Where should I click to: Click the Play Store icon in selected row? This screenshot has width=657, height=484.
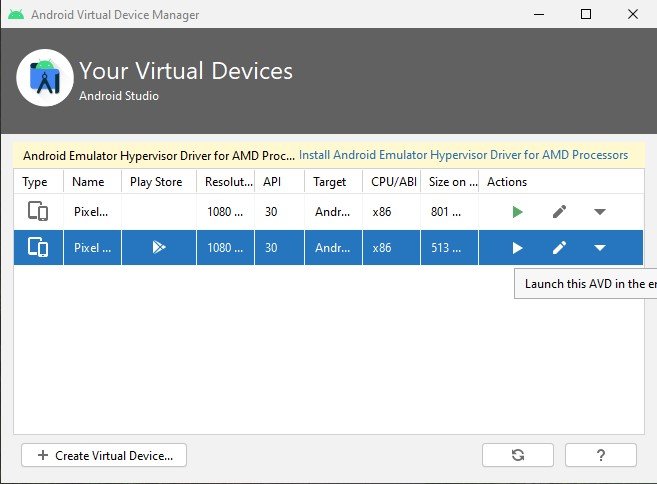tap(159, 247)
